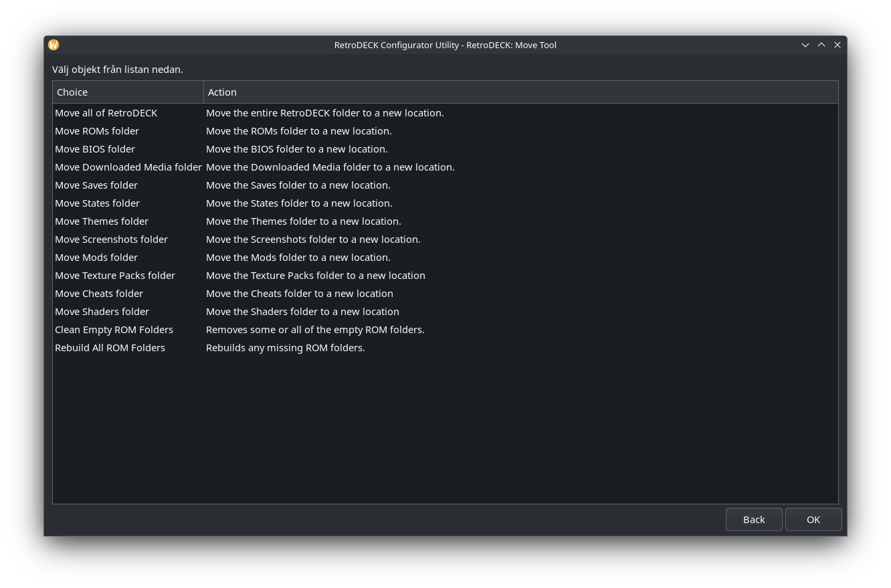891x588 pixels.
Task: Sort list by Choice column header
Action: coord(128,92)
